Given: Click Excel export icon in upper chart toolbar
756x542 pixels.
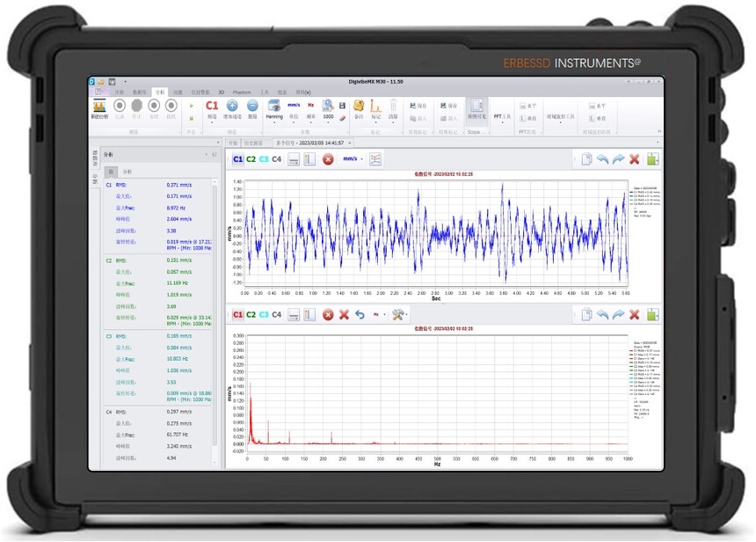Looking at the screenshot, I should 653,159.
